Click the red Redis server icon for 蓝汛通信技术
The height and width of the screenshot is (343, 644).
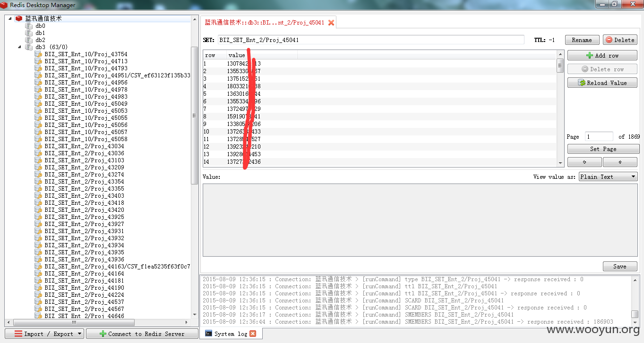(19, 18)
